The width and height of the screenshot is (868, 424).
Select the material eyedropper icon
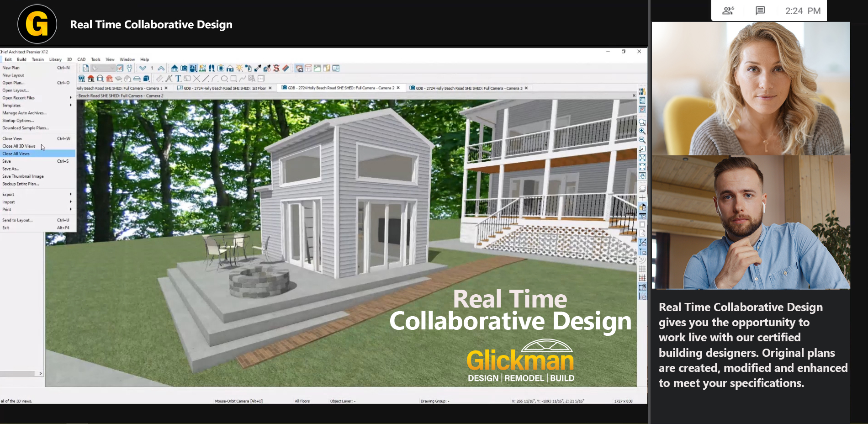[258, 68]
